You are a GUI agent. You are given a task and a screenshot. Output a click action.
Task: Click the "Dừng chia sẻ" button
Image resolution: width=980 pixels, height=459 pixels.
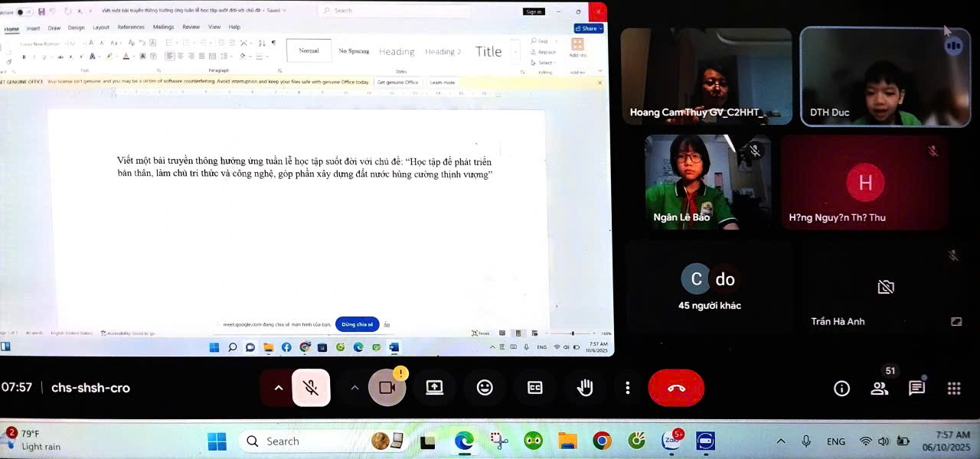point(358,324)
